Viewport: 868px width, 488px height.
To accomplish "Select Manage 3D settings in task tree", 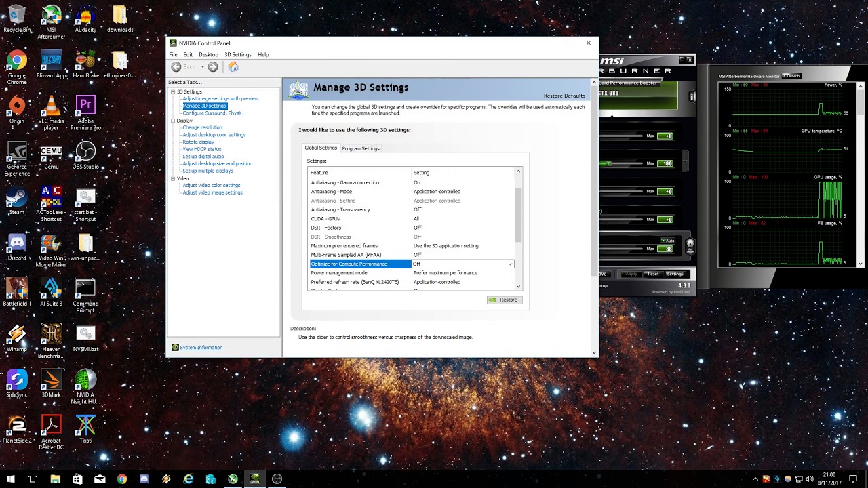I will pos(204,106).
